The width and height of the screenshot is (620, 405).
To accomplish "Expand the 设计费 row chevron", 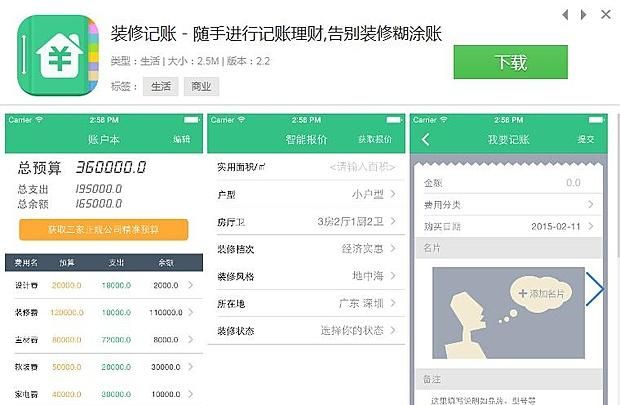I will [x=191, y=285].
